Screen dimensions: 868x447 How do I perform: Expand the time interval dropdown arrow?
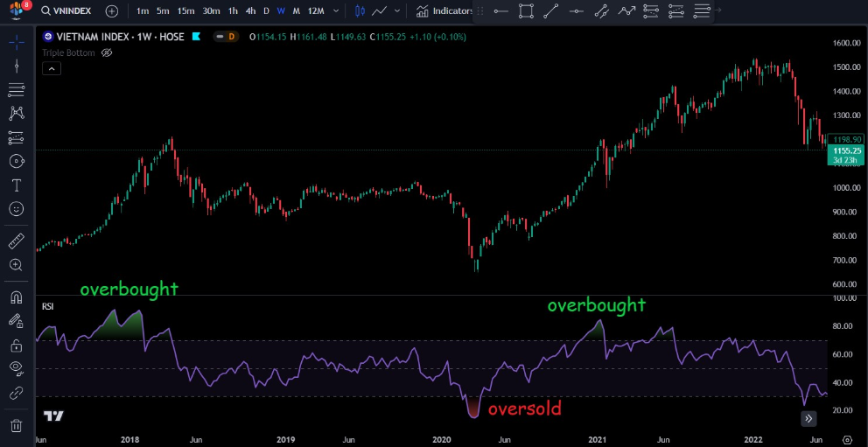336,11
